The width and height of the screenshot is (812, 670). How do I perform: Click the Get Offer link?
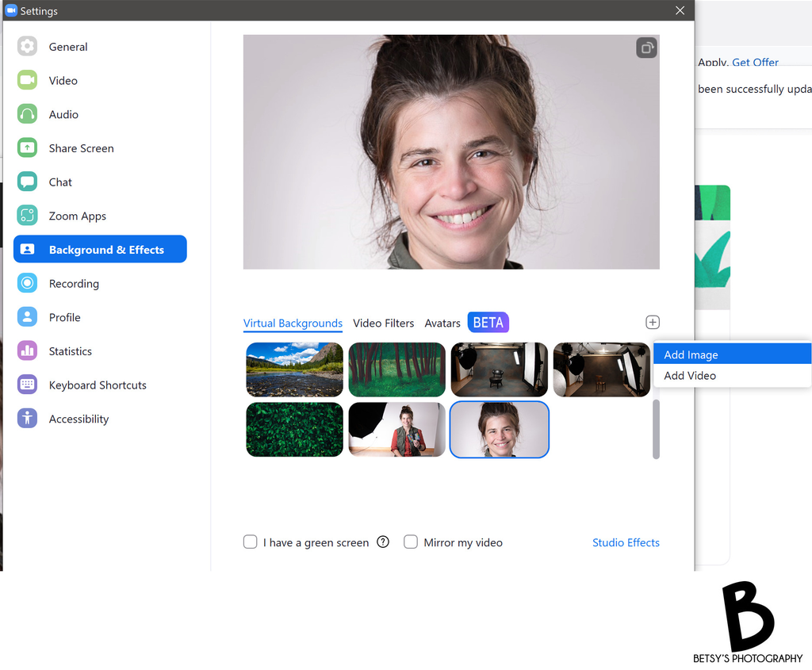point(755,62)
